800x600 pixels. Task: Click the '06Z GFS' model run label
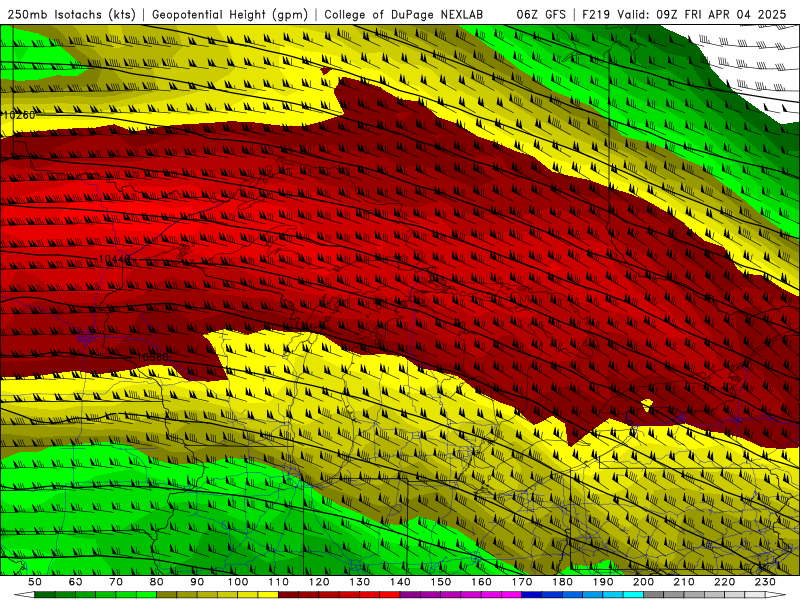[x=541, y=15]
